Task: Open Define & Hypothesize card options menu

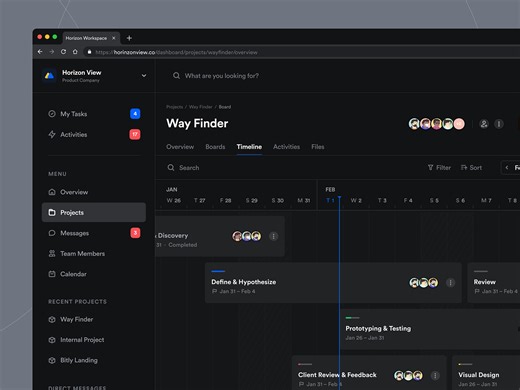Action: point(450,283)
